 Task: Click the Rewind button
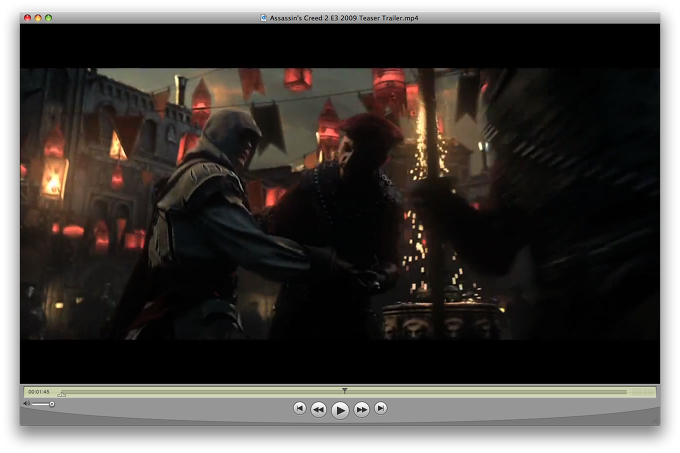click(319, 409)
